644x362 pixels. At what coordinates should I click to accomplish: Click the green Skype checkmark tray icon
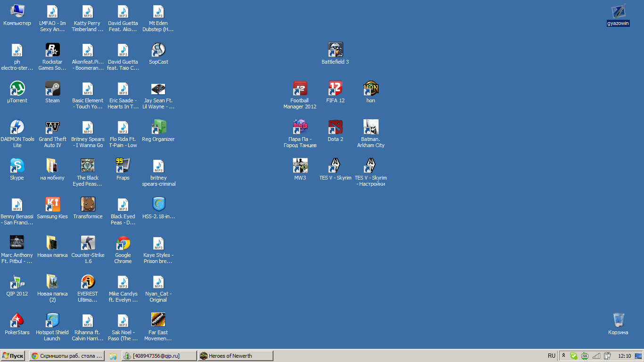(574, 356)
